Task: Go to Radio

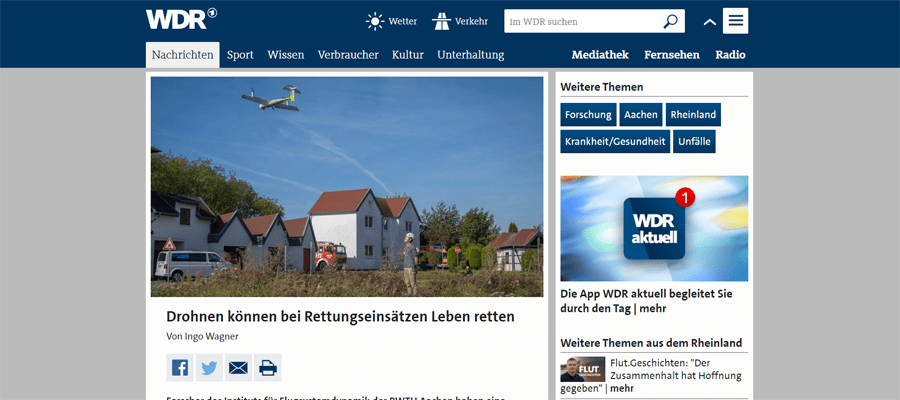Action: click(x=730, y=55)
